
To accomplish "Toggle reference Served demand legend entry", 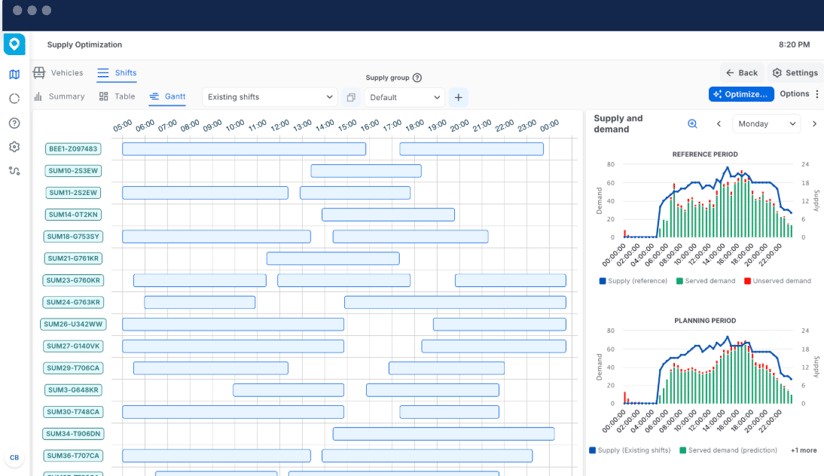I will coord(706,281).
